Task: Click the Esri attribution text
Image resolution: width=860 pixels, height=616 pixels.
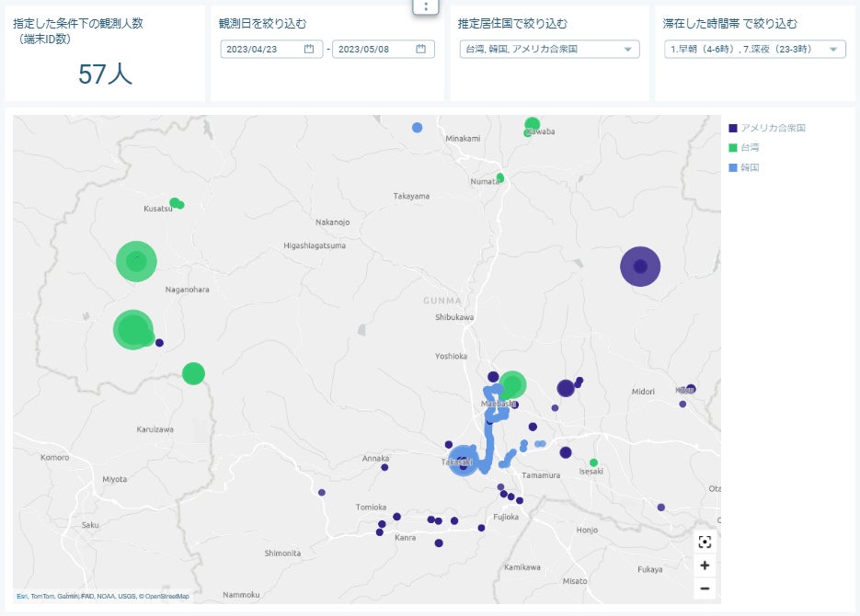Action: coord(21,597)
